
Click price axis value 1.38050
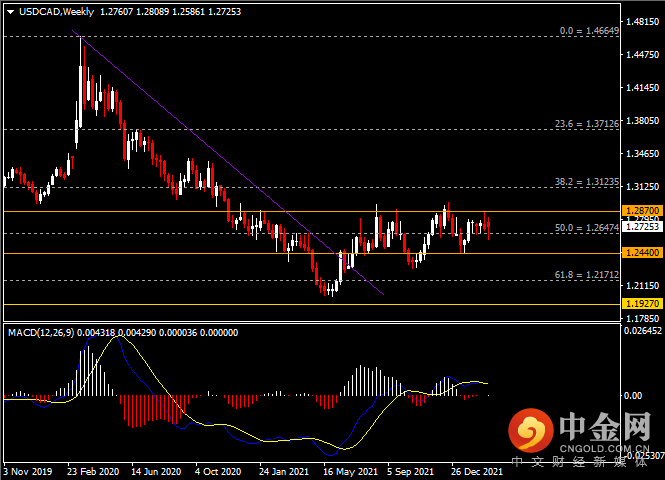click(x=643, y=121)
